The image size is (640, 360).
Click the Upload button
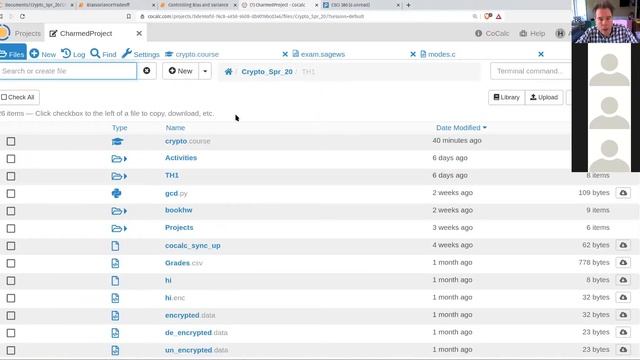tap(544, 97)
